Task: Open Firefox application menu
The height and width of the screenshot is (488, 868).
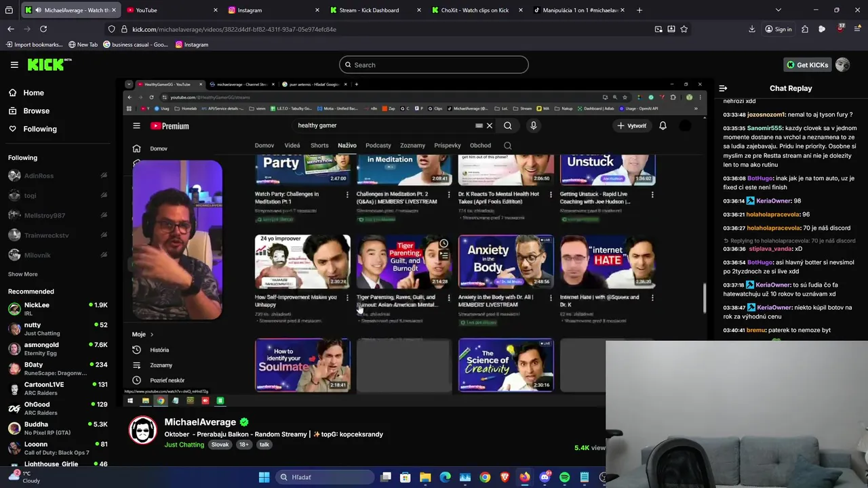Action: click(858, 29)
